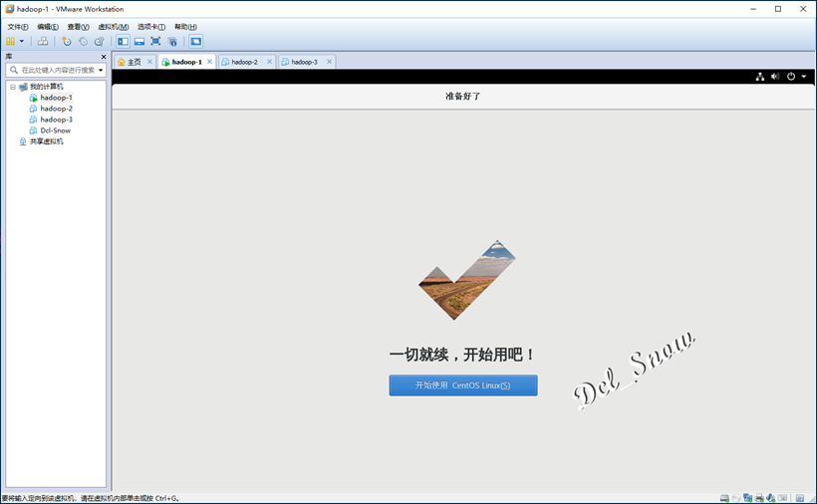This screenshot has height=504, width=817.
Task: Open the power options dropdown arrow beside pause
Action: click(x=22, y=41)
